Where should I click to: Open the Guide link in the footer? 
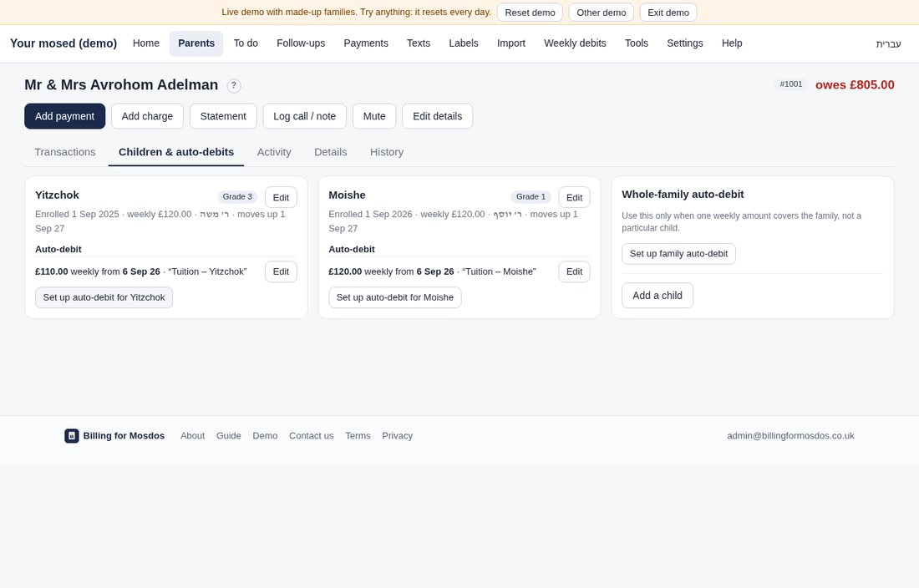(x=229, y=436)
